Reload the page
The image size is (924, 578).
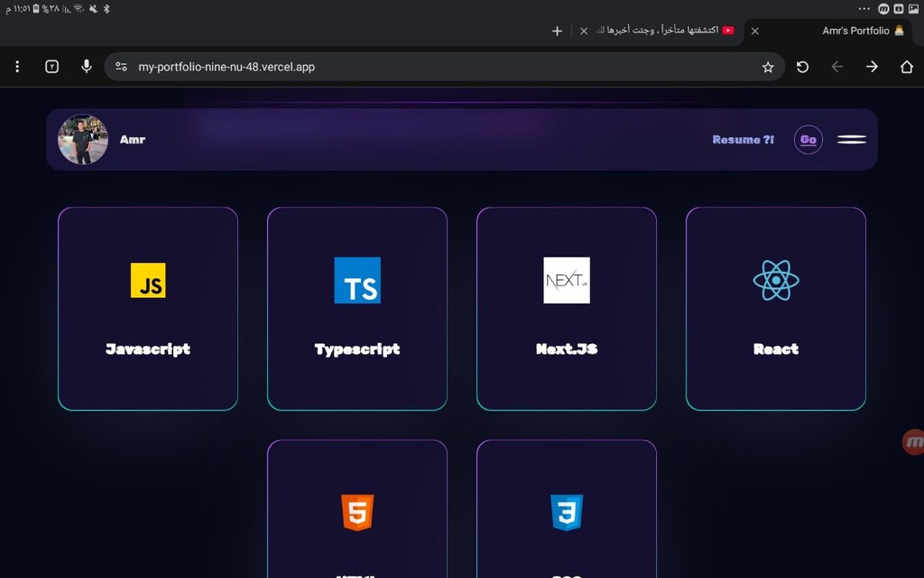802,67
